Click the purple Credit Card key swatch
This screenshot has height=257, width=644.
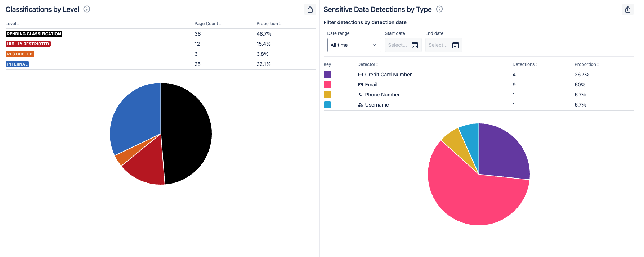(327, 75)
